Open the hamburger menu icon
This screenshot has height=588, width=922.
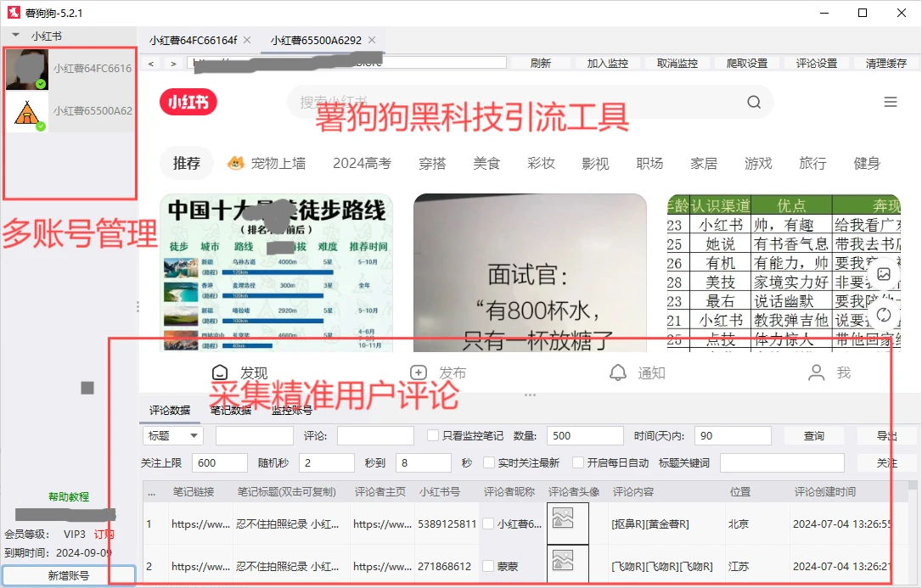890,102
